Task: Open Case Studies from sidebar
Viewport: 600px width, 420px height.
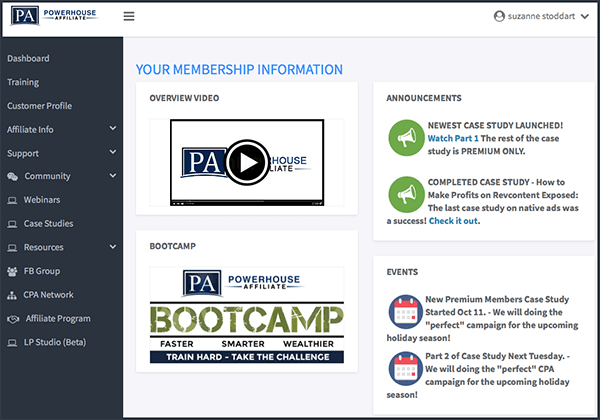Action: 49,223
